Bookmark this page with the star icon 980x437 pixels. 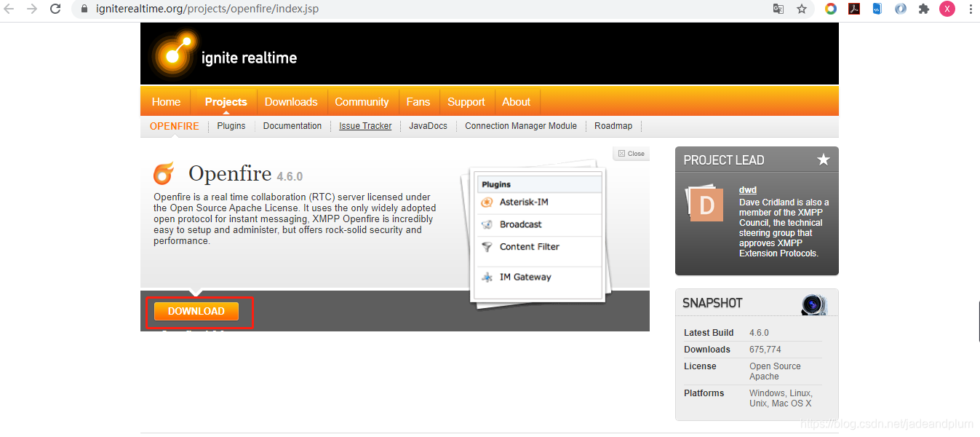coord(801,9)
